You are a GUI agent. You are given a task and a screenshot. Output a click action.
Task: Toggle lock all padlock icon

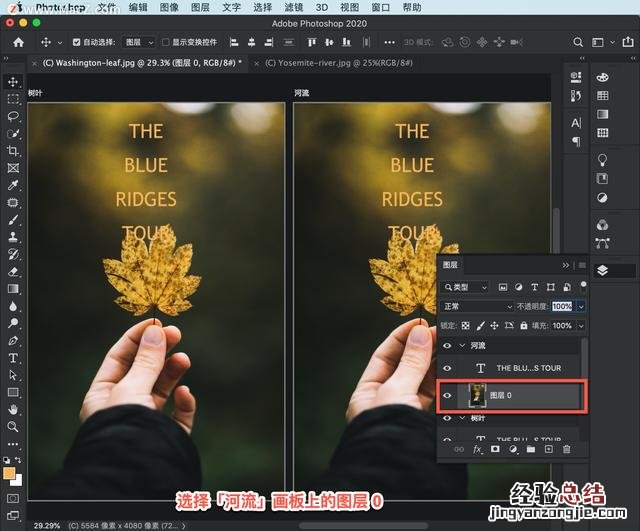524,326
